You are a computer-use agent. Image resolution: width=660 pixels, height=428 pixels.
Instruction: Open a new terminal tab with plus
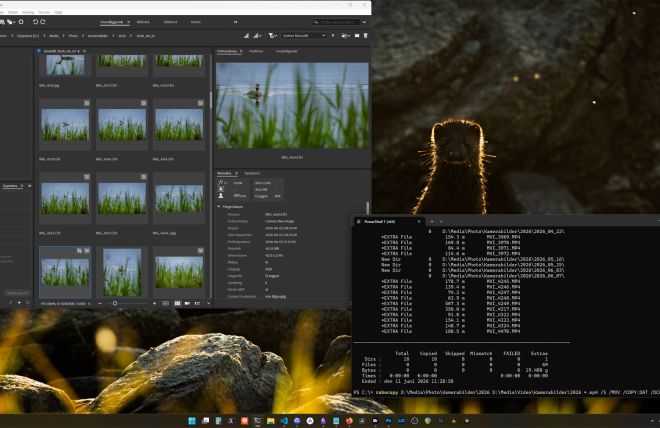pyautogui.click(x=432, y=221)
